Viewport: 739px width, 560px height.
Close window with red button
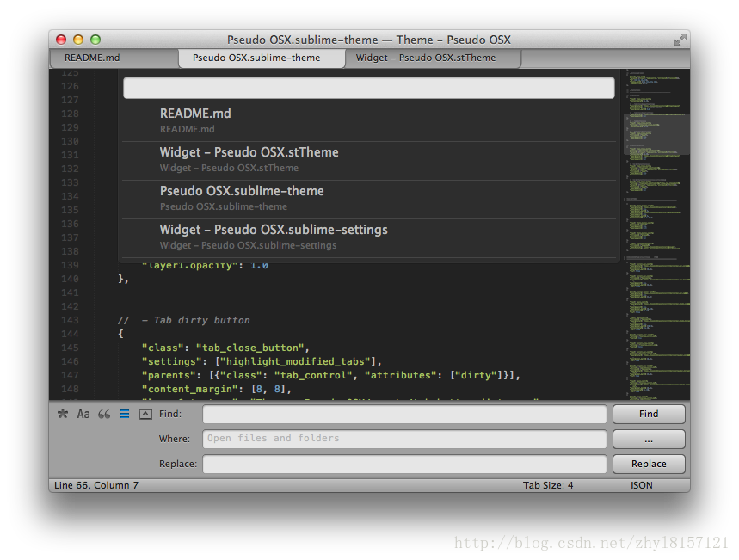point(61,40)
